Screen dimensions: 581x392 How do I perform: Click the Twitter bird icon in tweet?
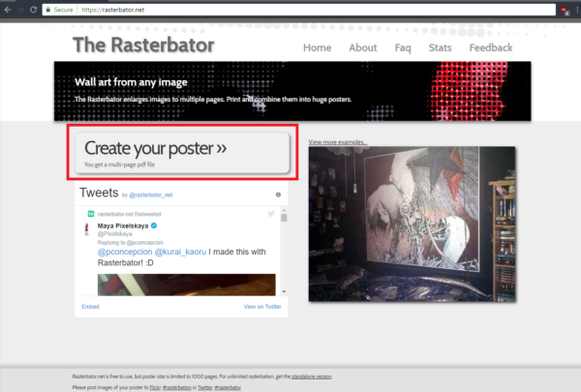point(271,212)
